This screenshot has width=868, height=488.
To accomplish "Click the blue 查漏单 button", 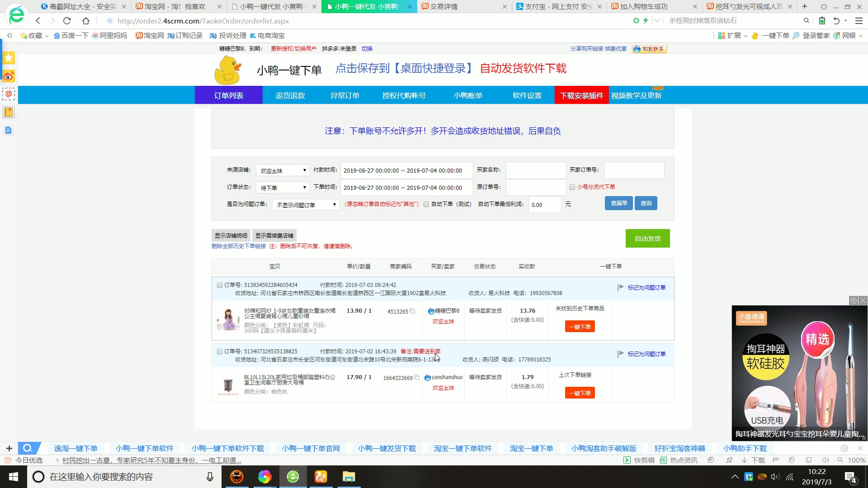I will (x=619, y=203).
